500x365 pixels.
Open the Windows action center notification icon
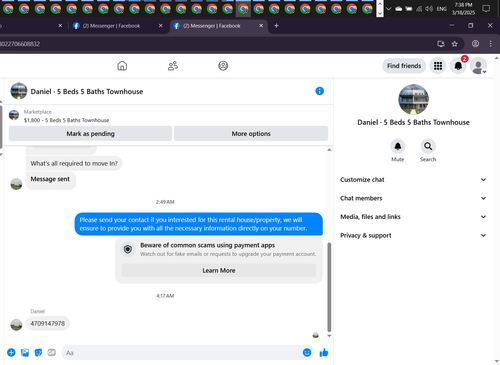coord(486,9)
